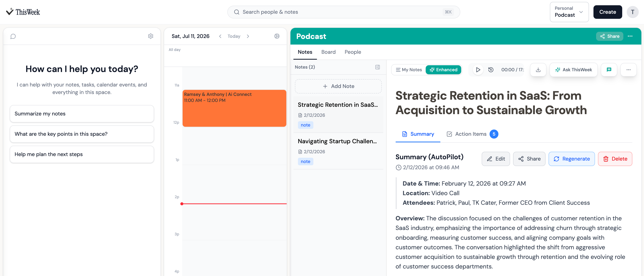Collapse the notes list panel icon
Viewport: 644px width, 276px height.
(377, 67)
